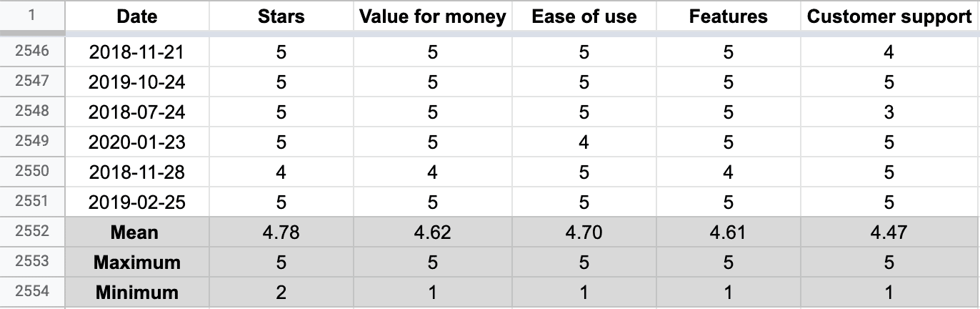The width and height of the screenshot is (980, 309).
Task: Click the mean Stars value 4.78
Action: pyautogui.click(x=281, y=232)
